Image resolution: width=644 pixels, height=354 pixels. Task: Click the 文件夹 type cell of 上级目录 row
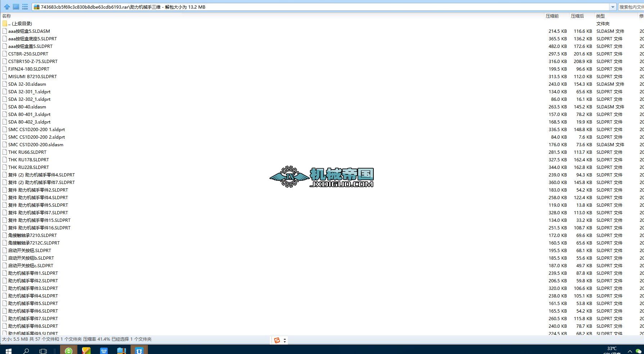[x=603, y=23]
